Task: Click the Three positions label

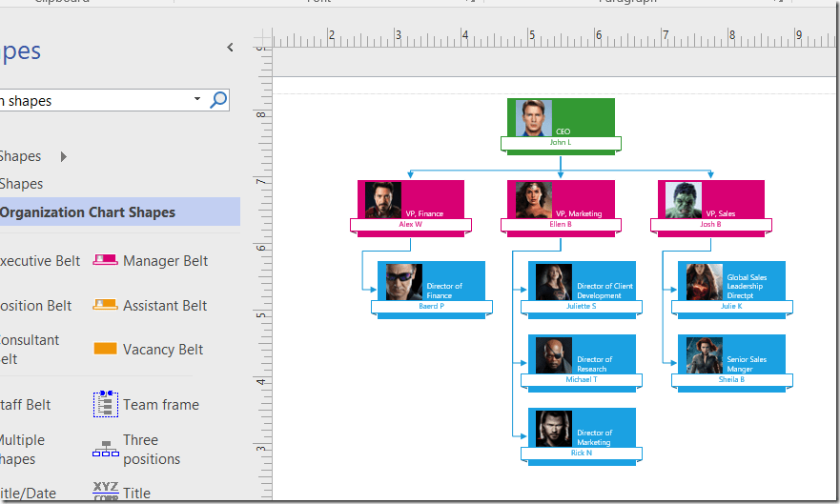Action: point(152,450)
